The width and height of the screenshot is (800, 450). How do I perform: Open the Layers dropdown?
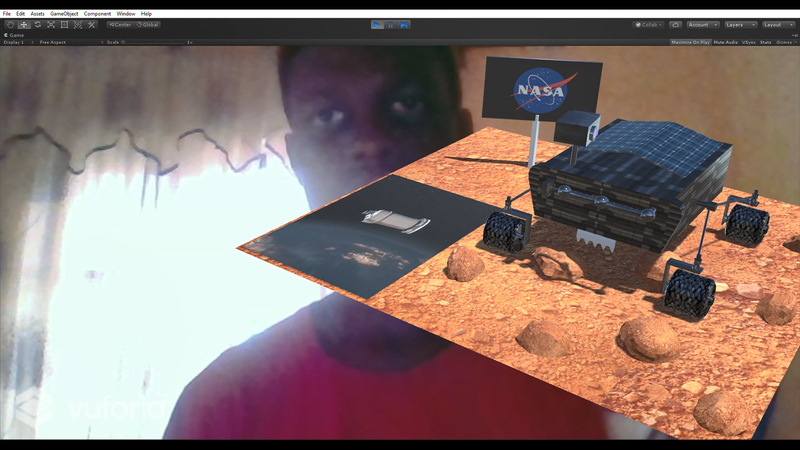(x=740, y=24)
